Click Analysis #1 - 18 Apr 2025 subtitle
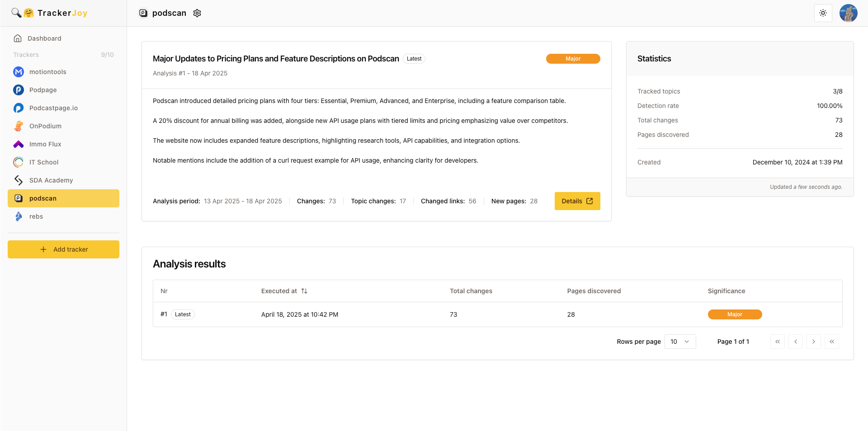This screenshot has height=431, width=868. (x=190, y=73)
